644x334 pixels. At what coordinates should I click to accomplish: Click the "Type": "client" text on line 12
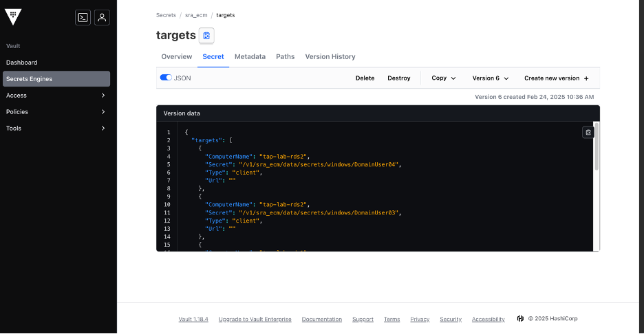click(x=233, y=221)
